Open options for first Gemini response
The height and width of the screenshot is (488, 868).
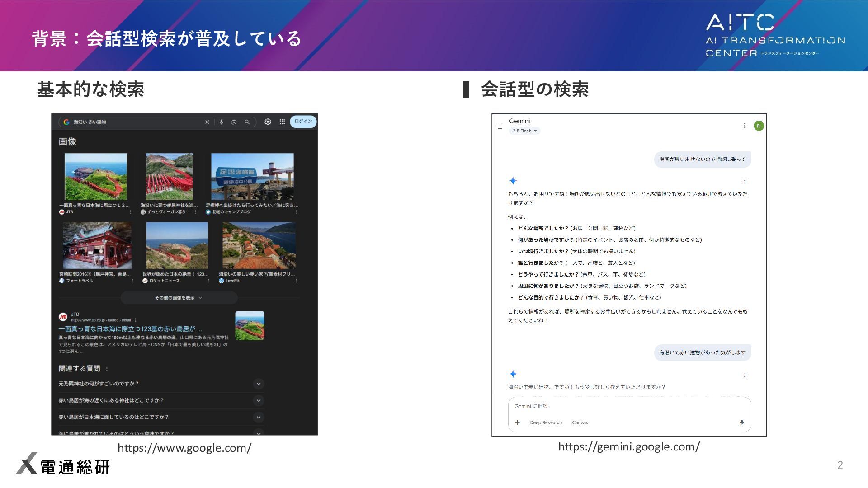[x=745, y=182]
